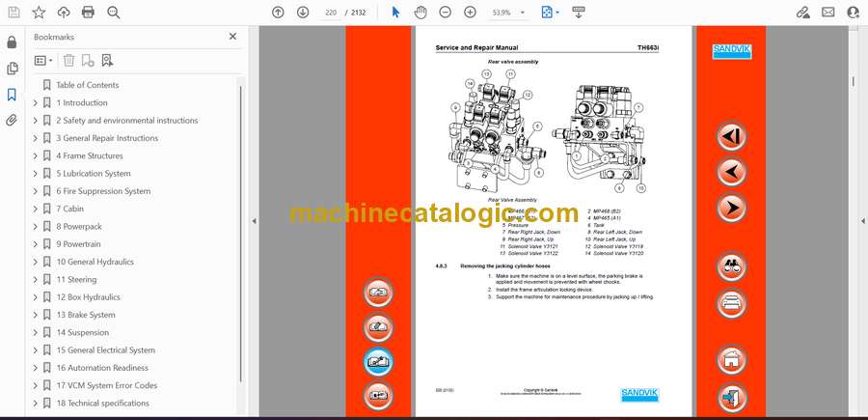Viewport: 868px width, 420px height.
Task: Open the 16 Automation Readiness bookmark
Action: coord(102,368)
